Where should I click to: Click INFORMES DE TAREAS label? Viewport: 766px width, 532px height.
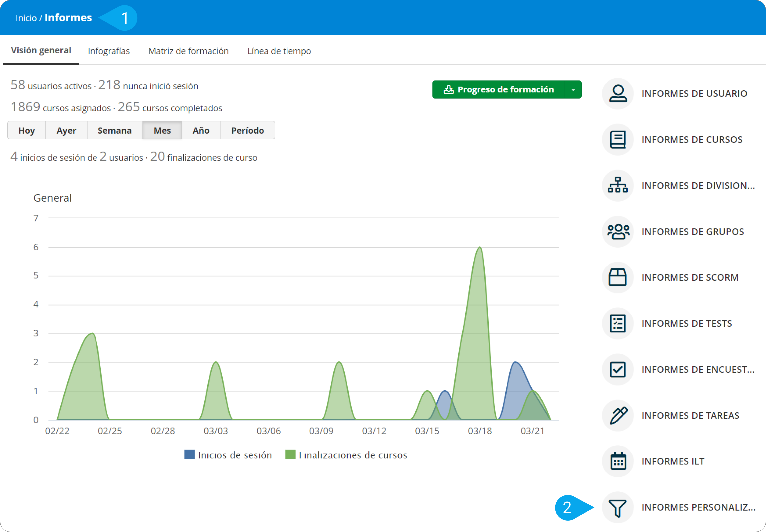pyautogui.click(x=690, y=416)
